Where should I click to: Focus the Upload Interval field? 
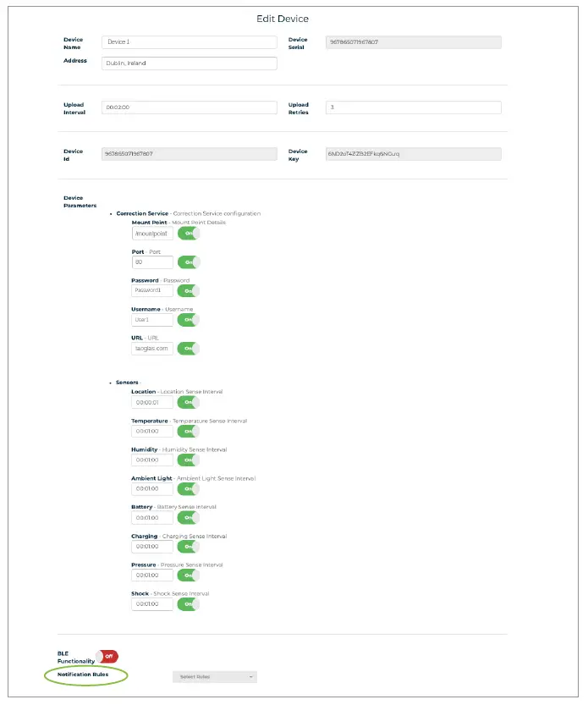pyautogui.click(x=189, y=107)
